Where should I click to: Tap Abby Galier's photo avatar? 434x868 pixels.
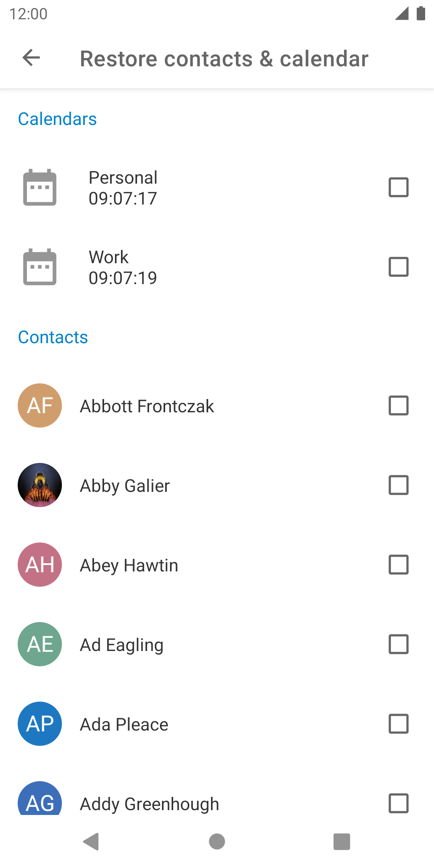40,485
